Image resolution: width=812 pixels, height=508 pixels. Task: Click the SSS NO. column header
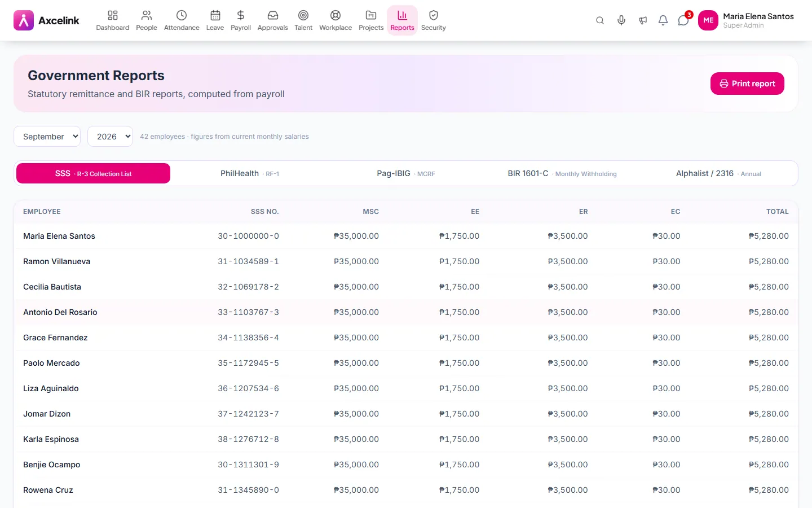tap(264, 212)
